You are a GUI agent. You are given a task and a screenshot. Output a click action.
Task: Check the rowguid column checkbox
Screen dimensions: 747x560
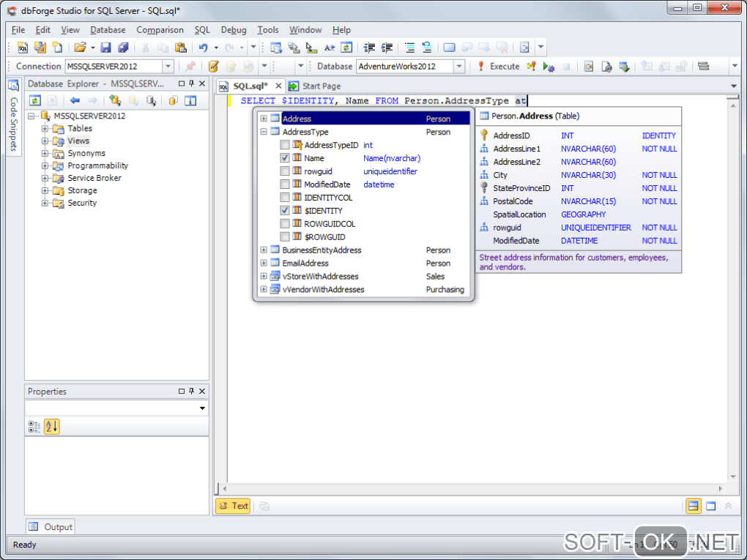tap(285, 171)
